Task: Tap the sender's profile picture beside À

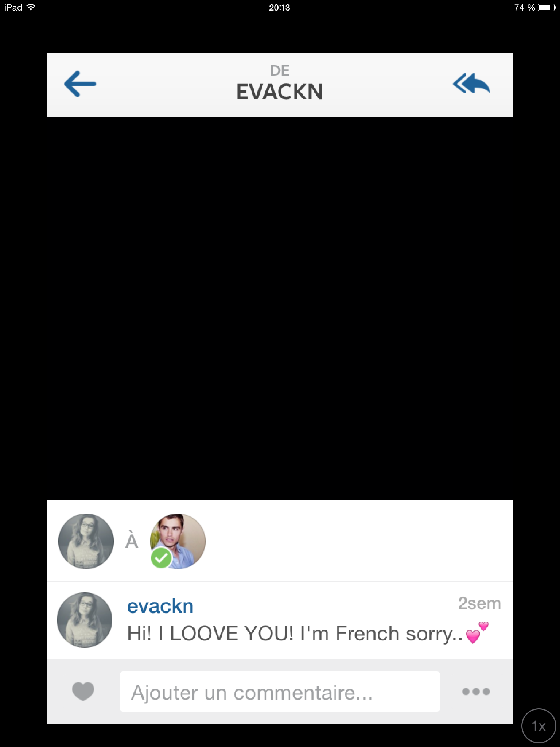Action: pyautogui.click(x=86, y=541)
